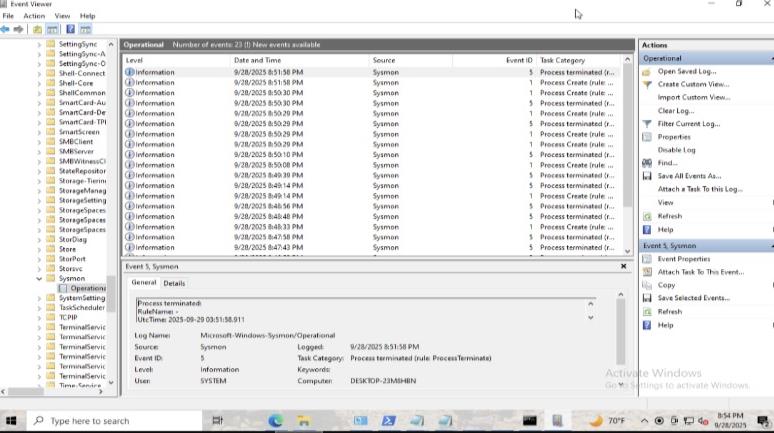Sort by the Event ID column header
Viewport: 774px width, 433px height.
(494, 60)
